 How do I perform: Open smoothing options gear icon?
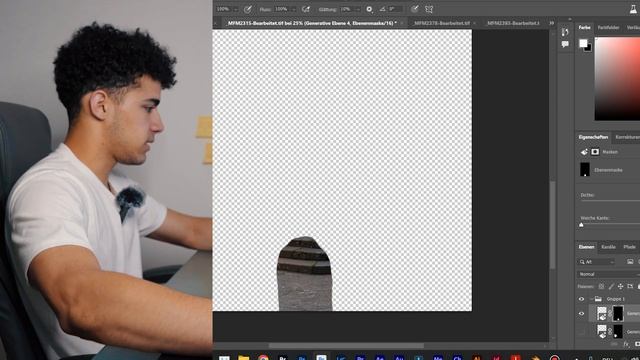(x=369, y=9)
